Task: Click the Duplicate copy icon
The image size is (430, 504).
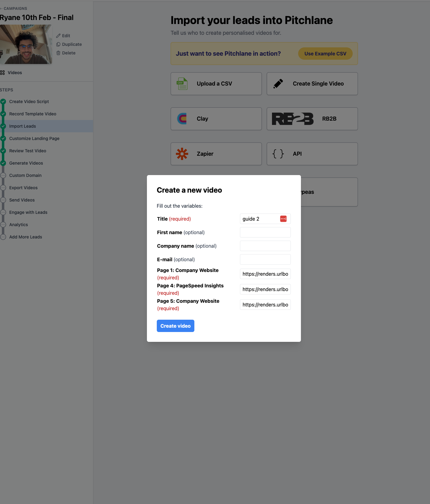Action: click(58, 44)
